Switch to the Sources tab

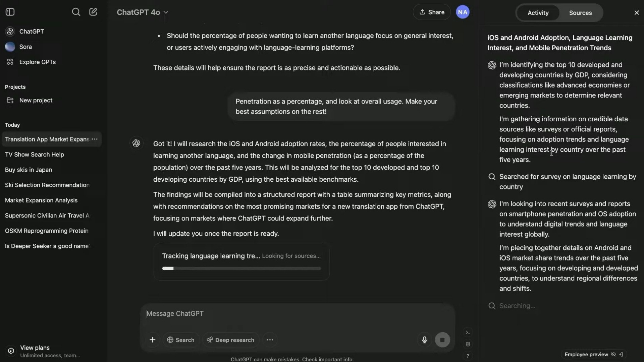581,12
